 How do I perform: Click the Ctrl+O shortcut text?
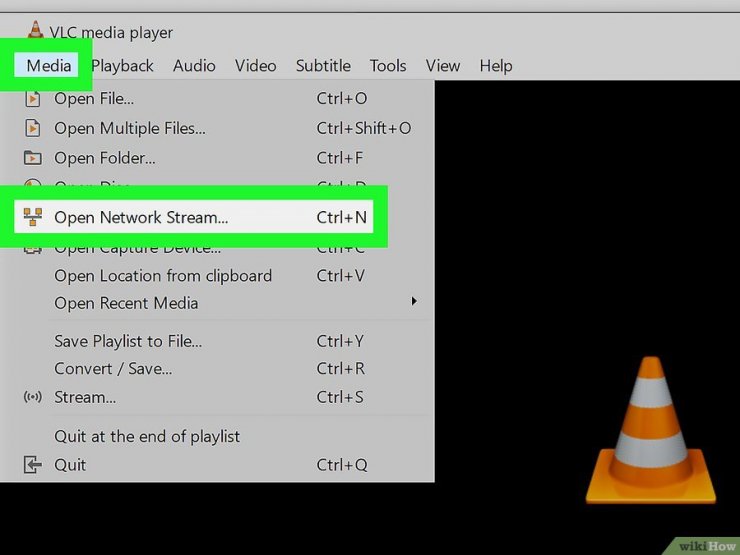pos(342,99)
